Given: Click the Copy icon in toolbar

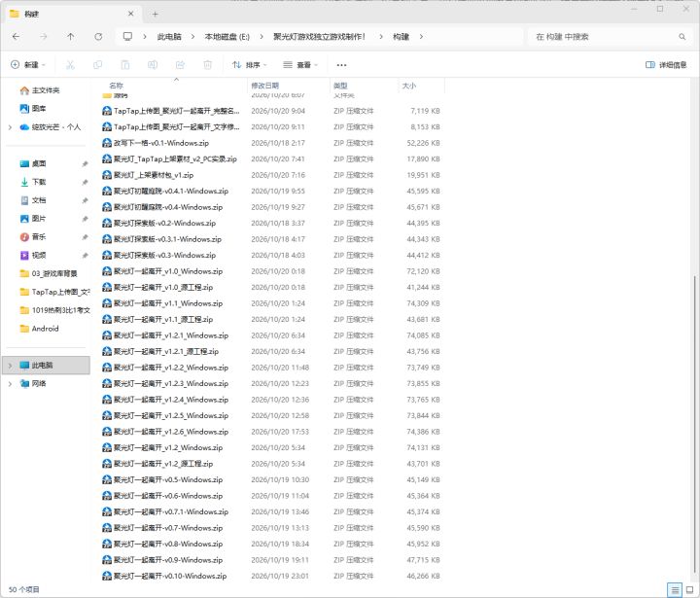Looking at the screenshot, I should click(97, 65).
